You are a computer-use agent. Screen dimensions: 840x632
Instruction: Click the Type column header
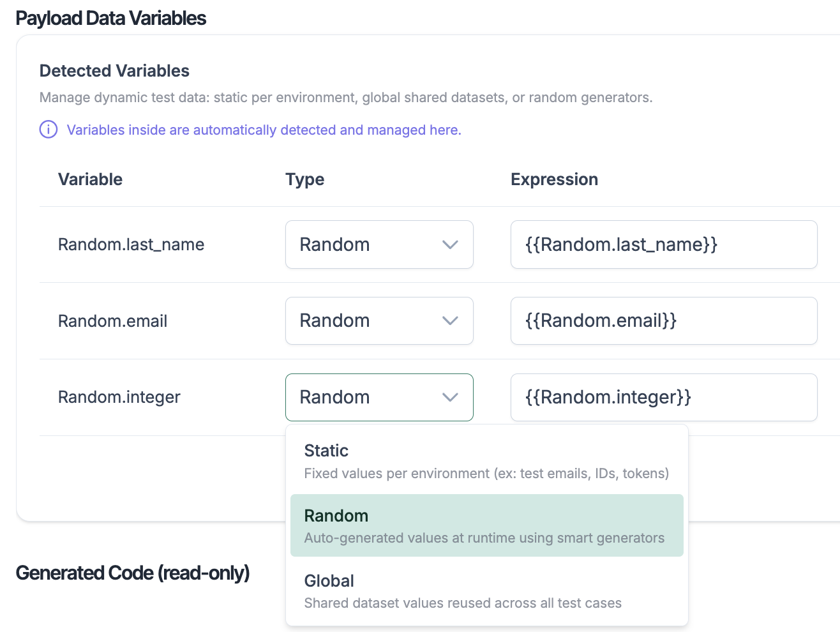coord(304,179)
